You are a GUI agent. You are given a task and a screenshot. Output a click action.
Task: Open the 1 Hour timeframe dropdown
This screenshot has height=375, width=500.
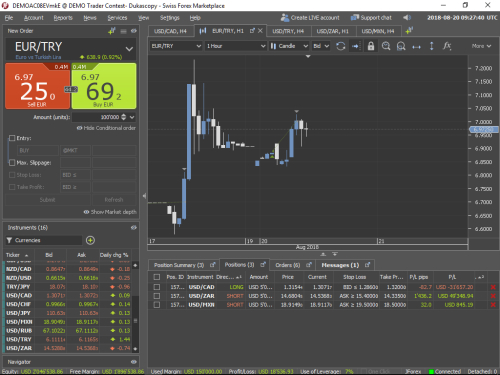point(235,46)
